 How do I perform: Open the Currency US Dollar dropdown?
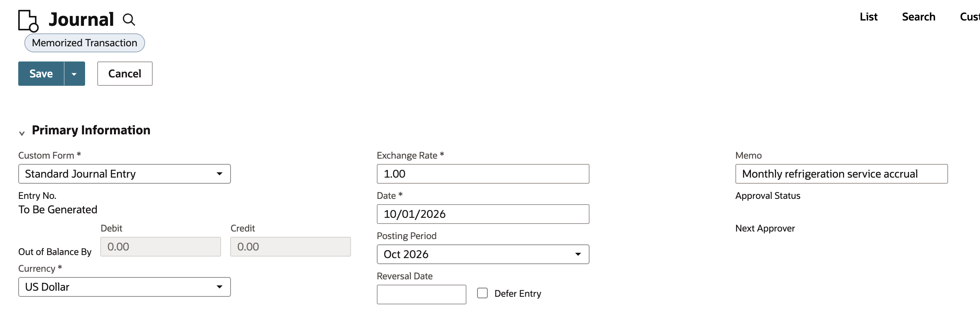(x=125, y=287)
